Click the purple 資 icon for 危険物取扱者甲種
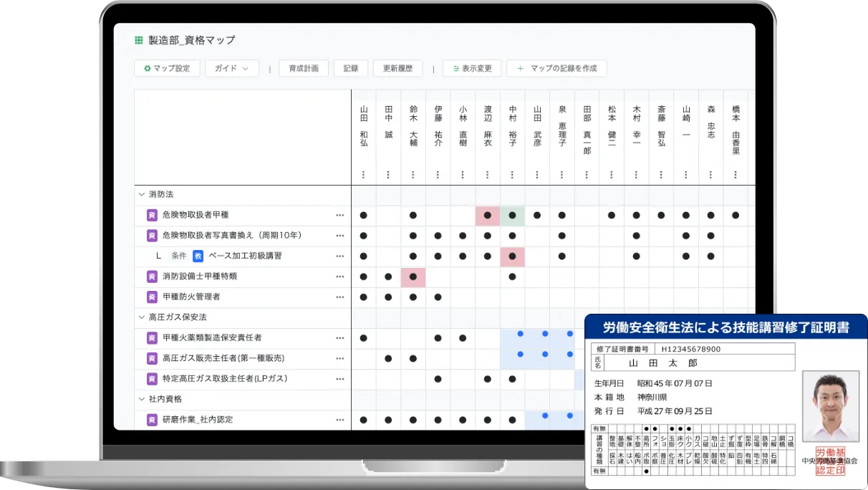 152,215
